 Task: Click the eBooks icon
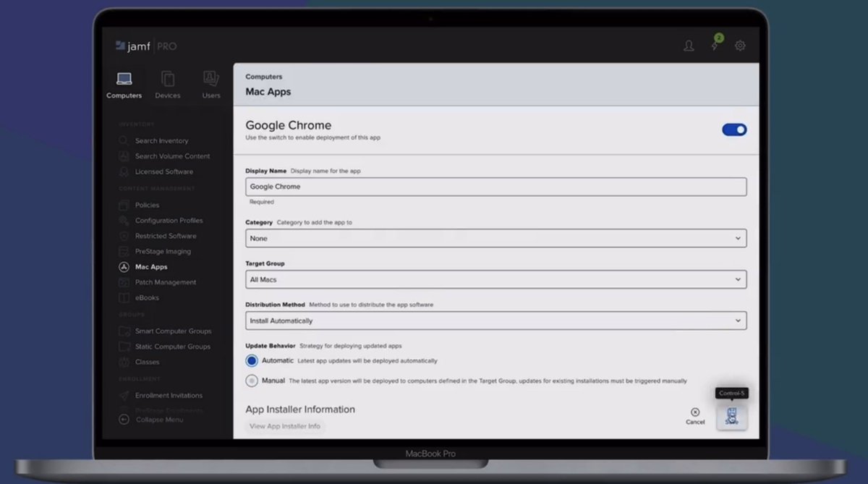coord(124,297)
